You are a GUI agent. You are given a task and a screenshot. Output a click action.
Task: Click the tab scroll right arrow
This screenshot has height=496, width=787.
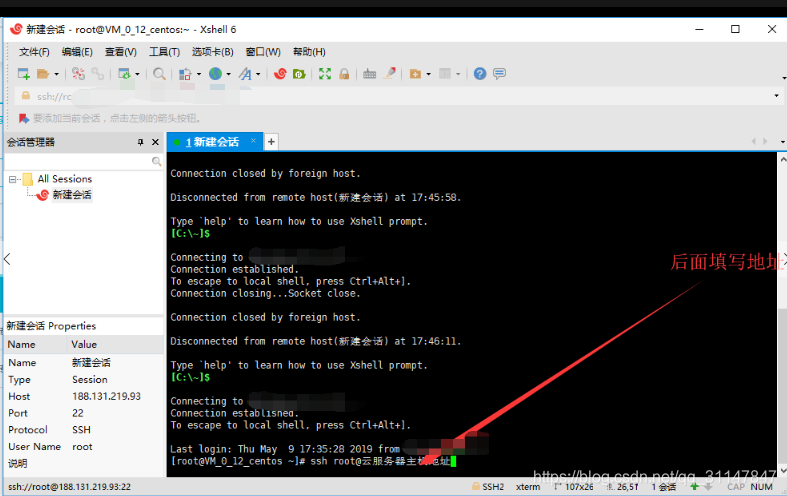click(x=765, y=142)
